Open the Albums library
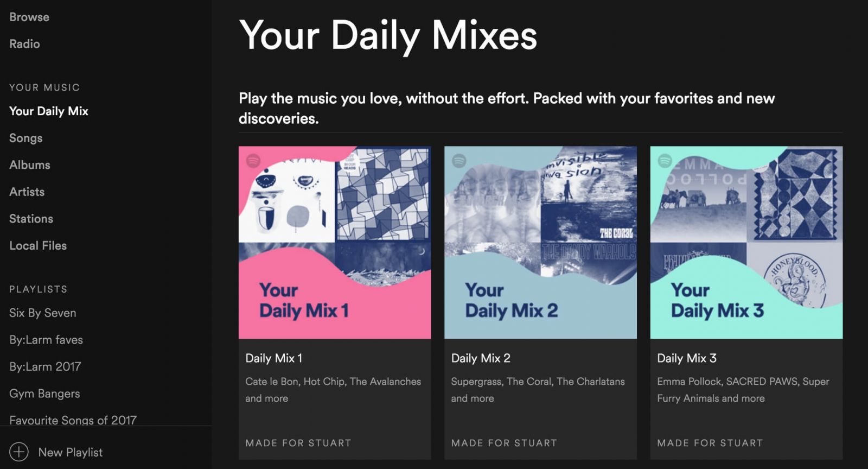Viewport: 868px width, 469px height. click(29, 164)
